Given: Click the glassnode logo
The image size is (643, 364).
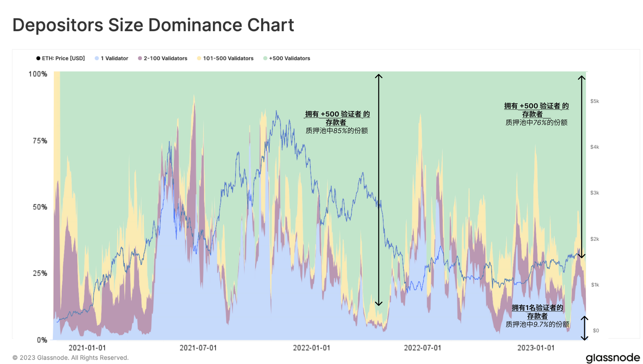Looking at the screenshot, I should click(x=612, y=358).
